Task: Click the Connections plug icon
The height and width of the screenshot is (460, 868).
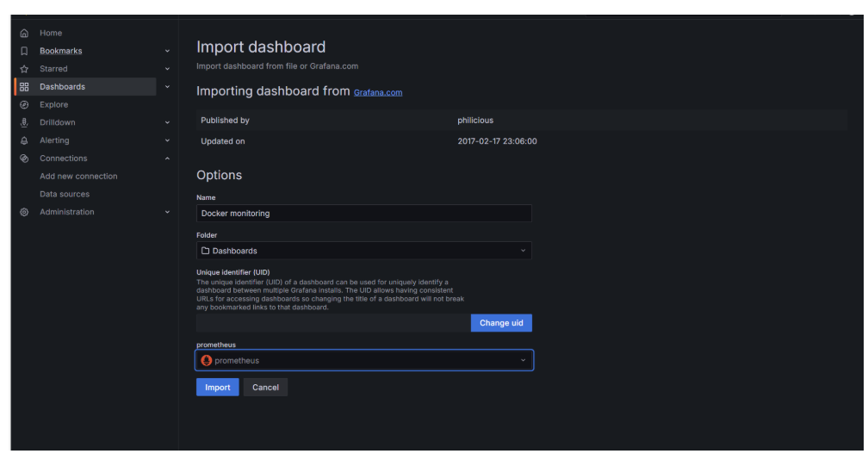Action: pyautogui.click(x=24, y=159)
